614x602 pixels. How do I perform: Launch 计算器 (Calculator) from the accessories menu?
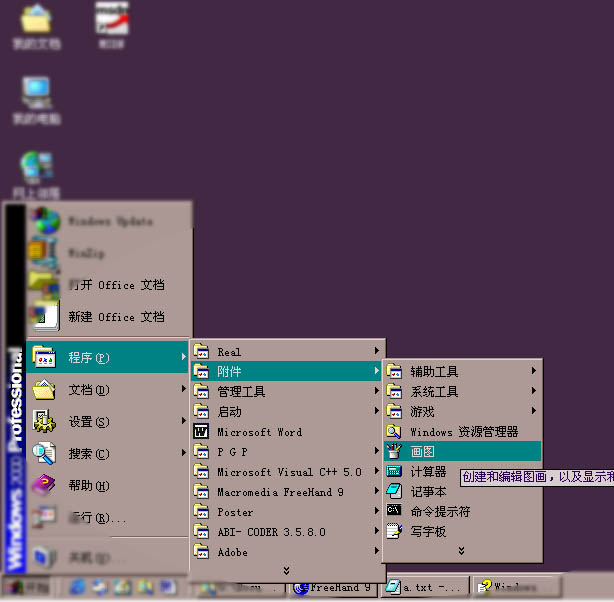[x=428, y=472]
